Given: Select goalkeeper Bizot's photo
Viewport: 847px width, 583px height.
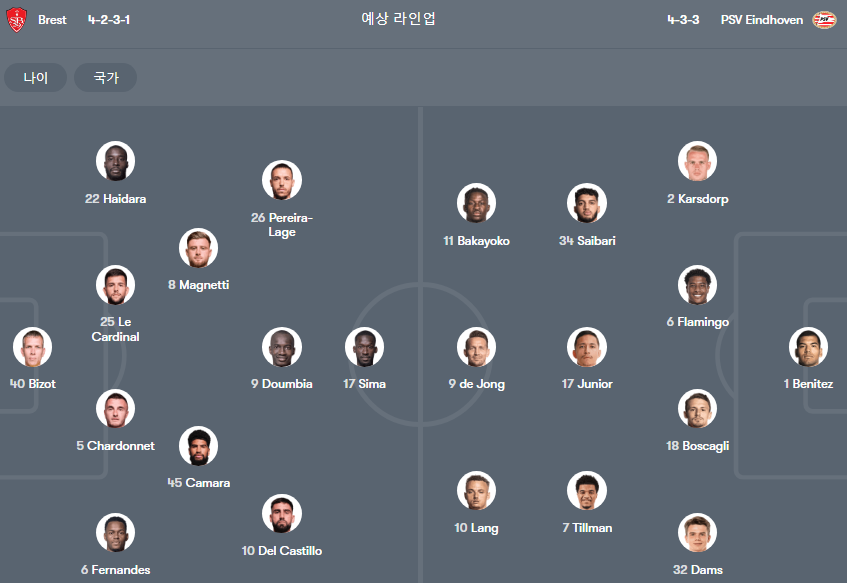Looking at the screenshot, I should click(x=32, y=347).
